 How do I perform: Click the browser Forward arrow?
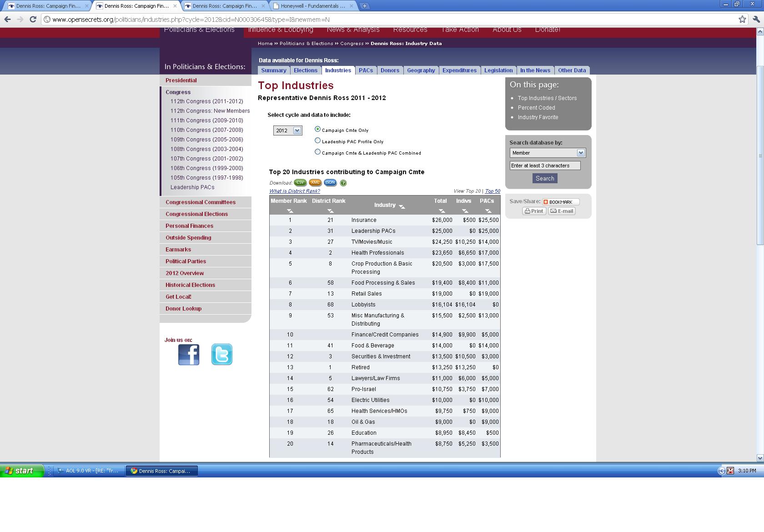(20, 19)
